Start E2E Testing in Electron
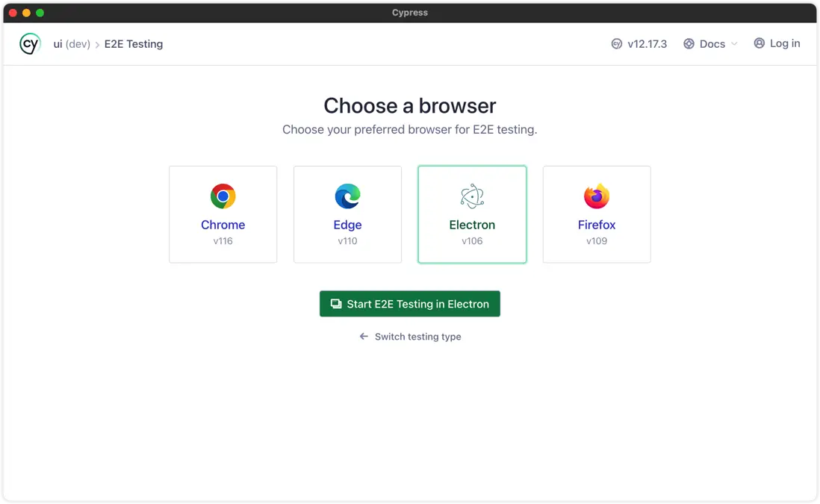820x504 pixels. (x=409, y=304)
